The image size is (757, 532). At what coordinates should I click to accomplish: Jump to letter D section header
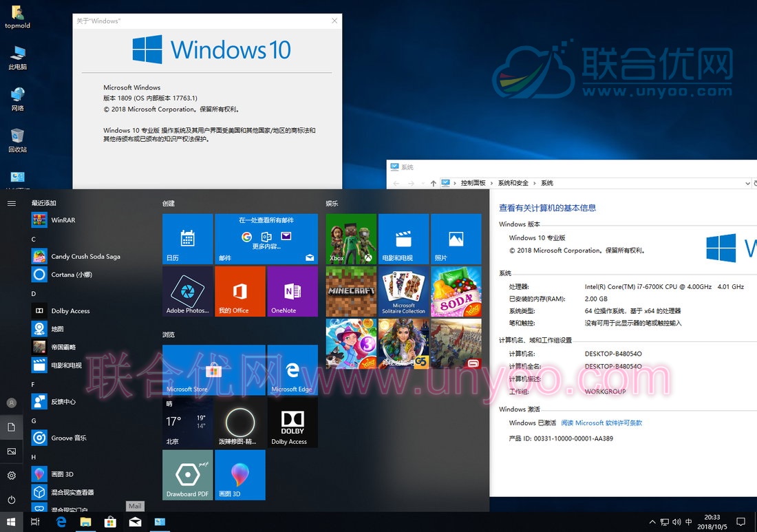point(33,293)
